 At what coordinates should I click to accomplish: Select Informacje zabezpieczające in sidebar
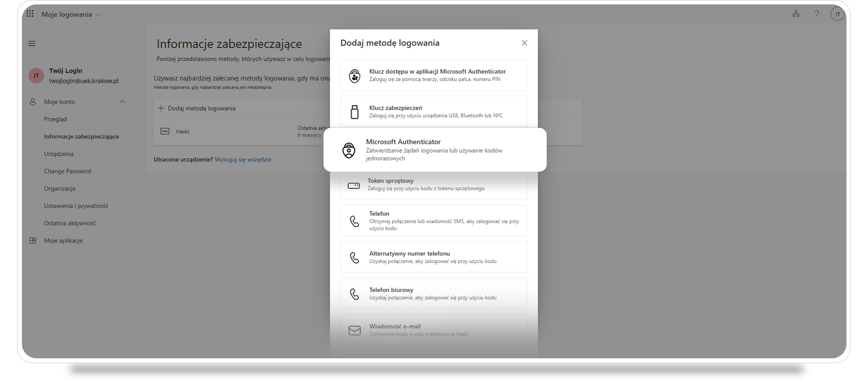pos(81,137)
